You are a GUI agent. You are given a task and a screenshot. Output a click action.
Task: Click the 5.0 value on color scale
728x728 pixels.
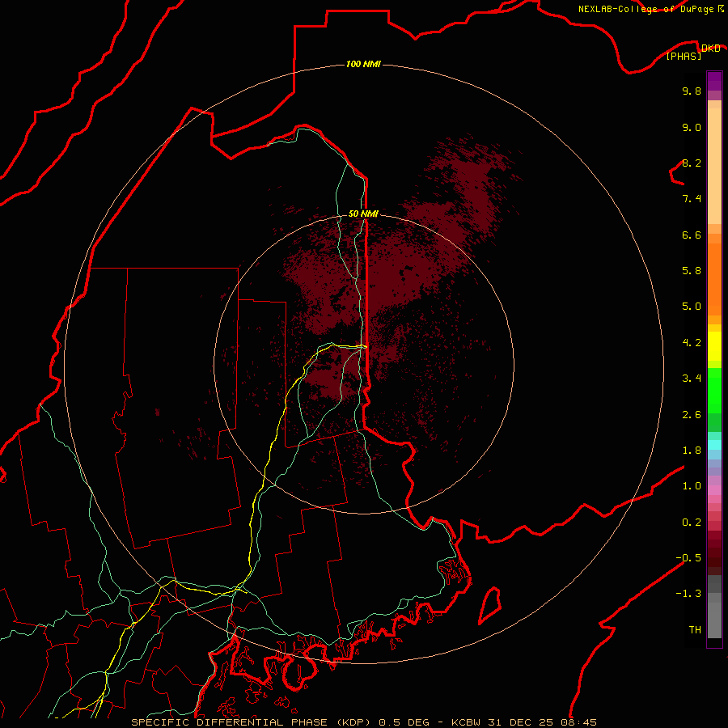click(692, 307)
